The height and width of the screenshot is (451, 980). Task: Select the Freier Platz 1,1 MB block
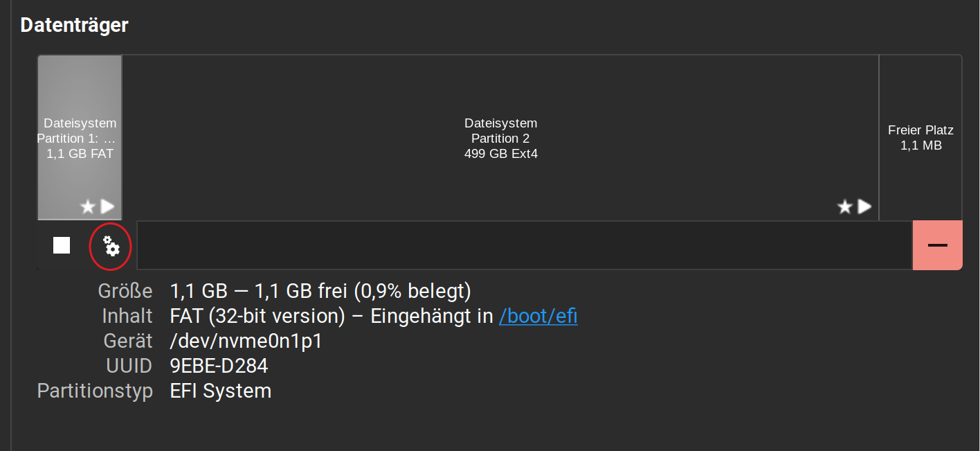pos(920,138)
